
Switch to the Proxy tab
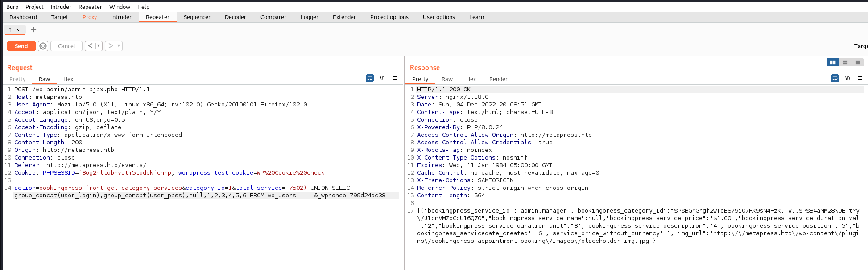tap(90, 17)
